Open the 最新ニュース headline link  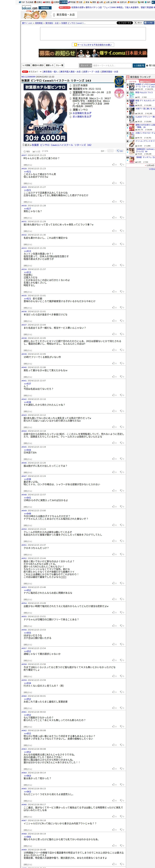point(113,7)
